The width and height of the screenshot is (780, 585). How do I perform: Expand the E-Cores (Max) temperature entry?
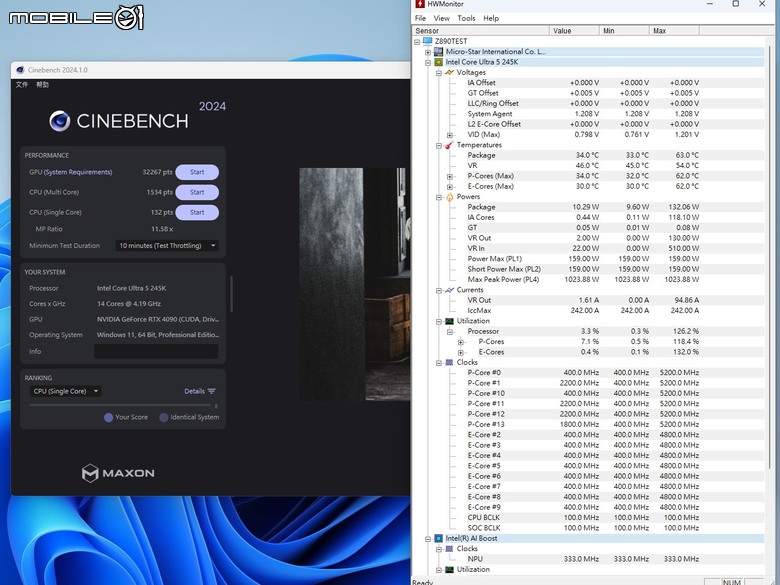click(x=450, y=187)
